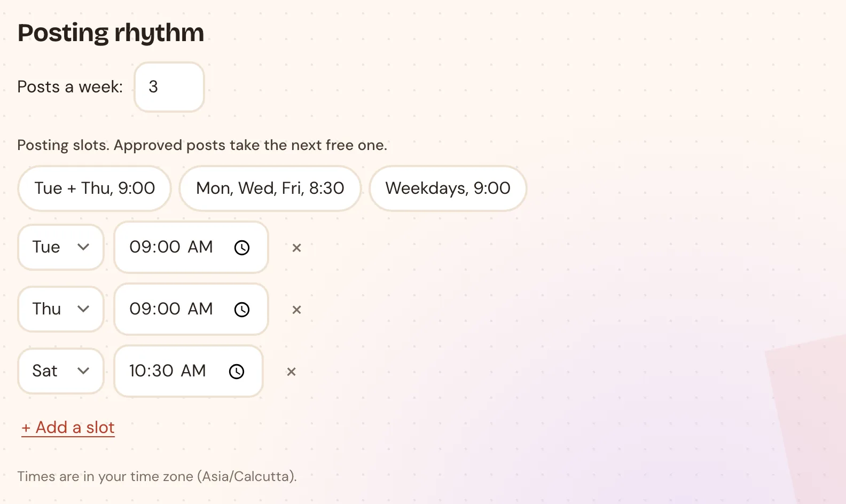The width and height of the screenshot is (846, 504).
Task: Open time picker clock icon for Tue slot
Action: point(242,248)
